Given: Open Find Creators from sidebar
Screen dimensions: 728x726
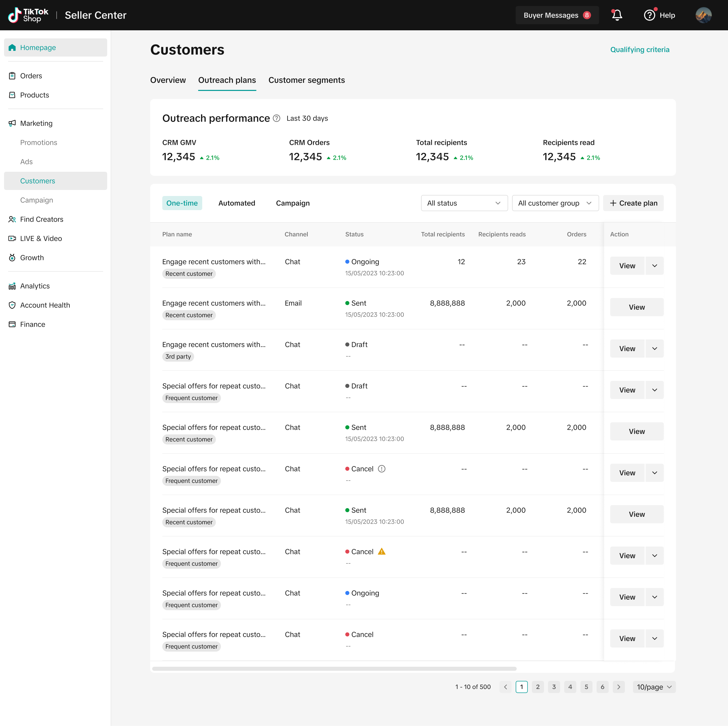Looking at the screenshot, I should coord(41,219).
